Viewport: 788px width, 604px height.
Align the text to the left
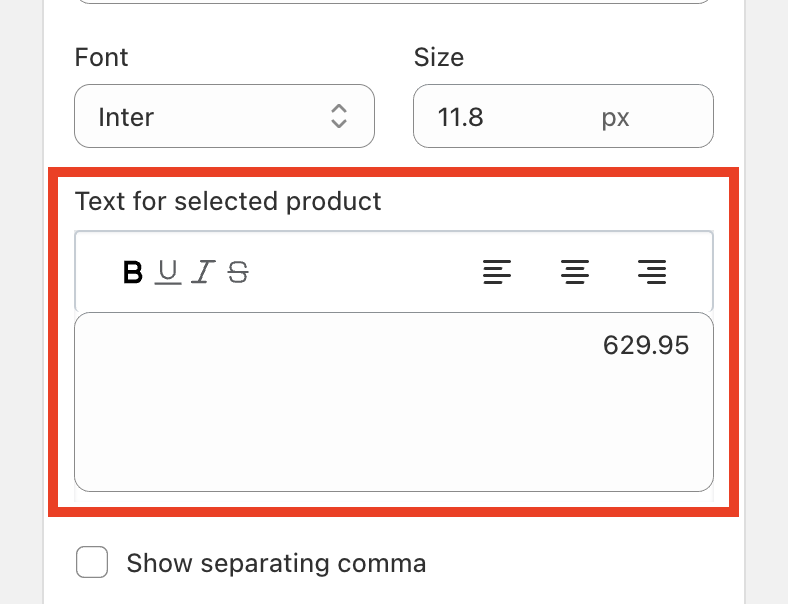[497, 271]
